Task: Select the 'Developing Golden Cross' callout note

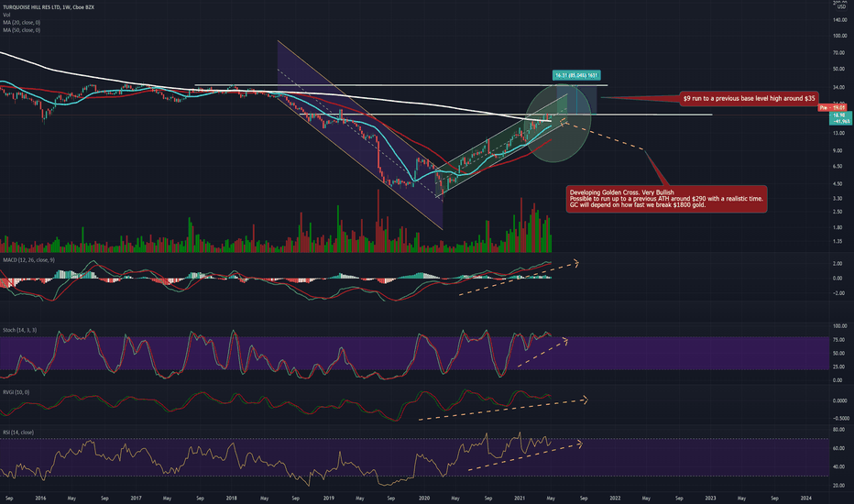Action: [x=666, y=199]
